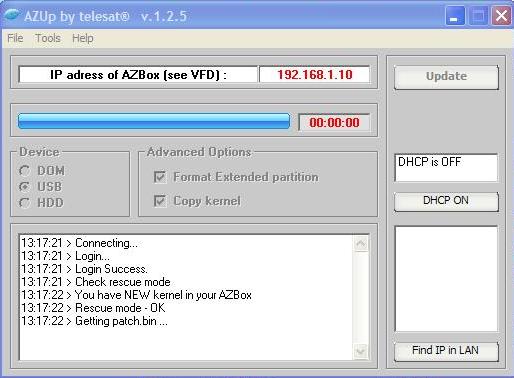Image resolution: width=514 pixels, height=378 pixels.
Task: Open the Tools menu
Action: pyautogui.click(x=48, y=38)
